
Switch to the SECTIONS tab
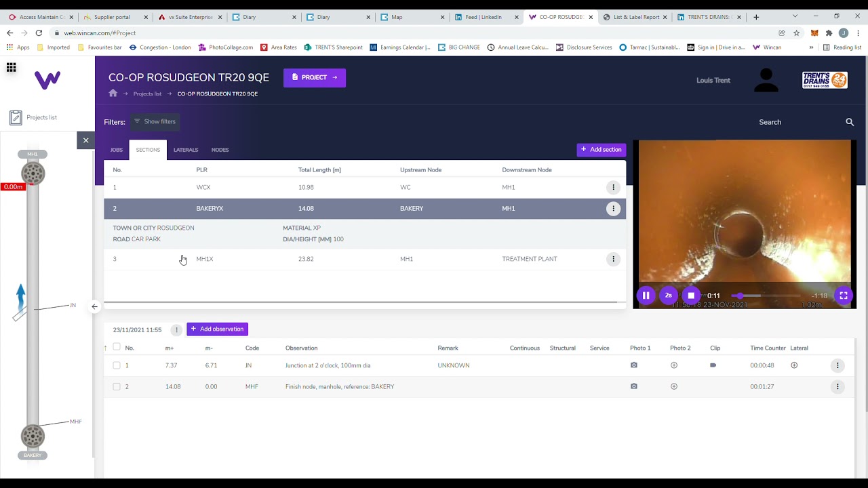point(148,150)
